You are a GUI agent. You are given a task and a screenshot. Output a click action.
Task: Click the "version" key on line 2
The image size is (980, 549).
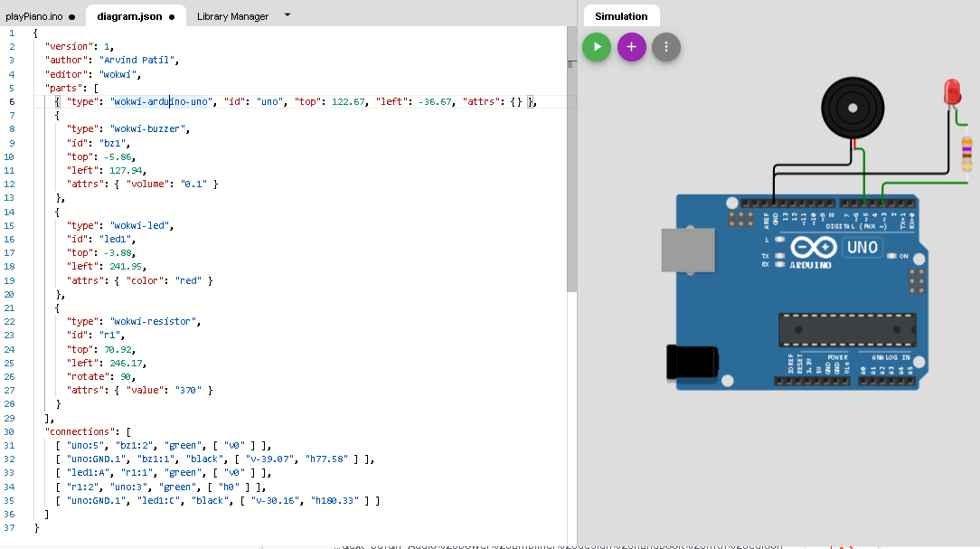tap(69, 46)
